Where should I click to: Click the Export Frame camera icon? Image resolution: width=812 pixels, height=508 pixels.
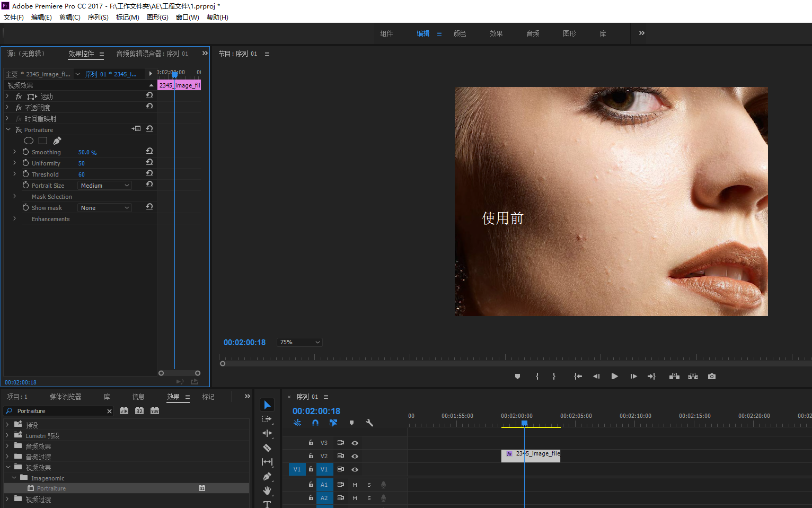pos(712,376)
